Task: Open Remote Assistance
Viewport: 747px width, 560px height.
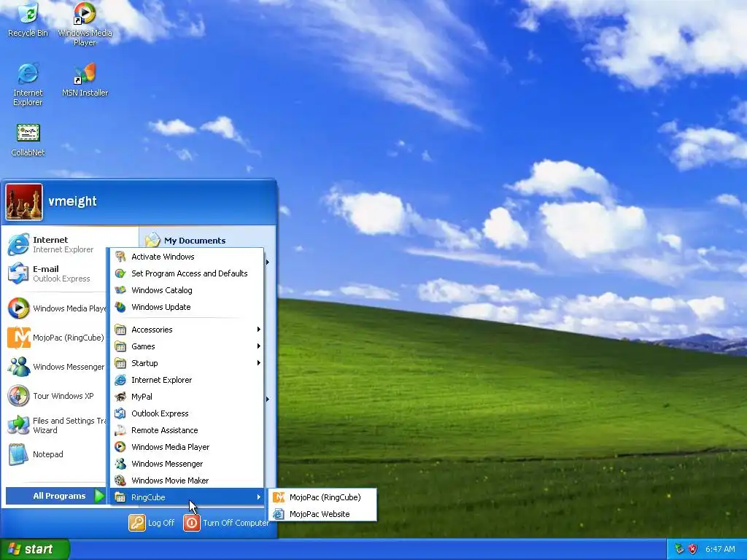Action: (x=187, y=430)
